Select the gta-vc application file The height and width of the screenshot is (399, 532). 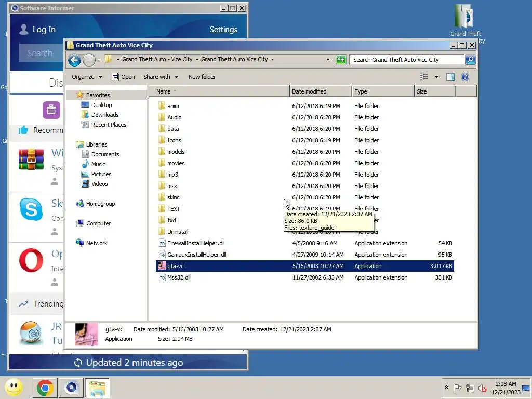tap(304, 266)
